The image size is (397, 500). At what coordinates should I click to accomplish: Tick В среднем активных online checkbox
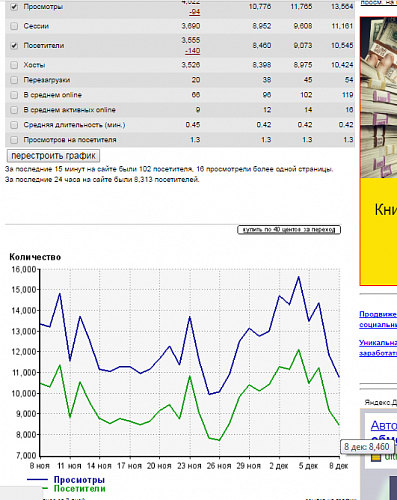(x=14, y=110)
